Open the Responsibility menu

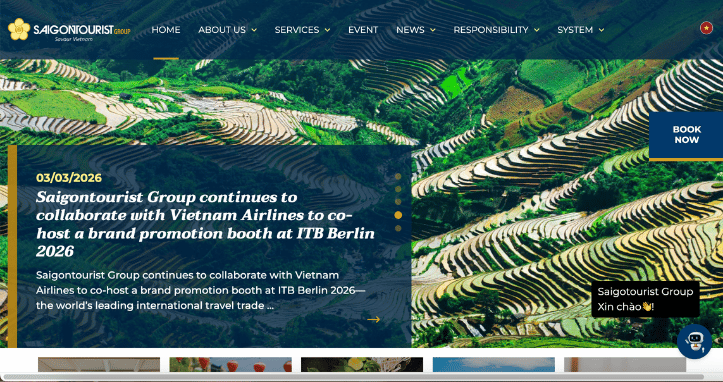(x=491, y=30)
